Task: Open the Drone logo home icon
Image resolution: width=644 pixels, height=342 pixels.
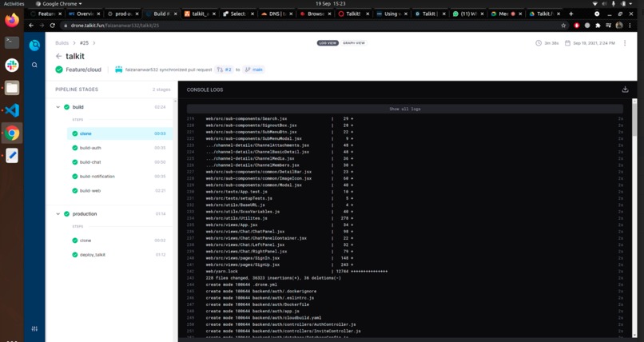Action: tap(34, 46)
